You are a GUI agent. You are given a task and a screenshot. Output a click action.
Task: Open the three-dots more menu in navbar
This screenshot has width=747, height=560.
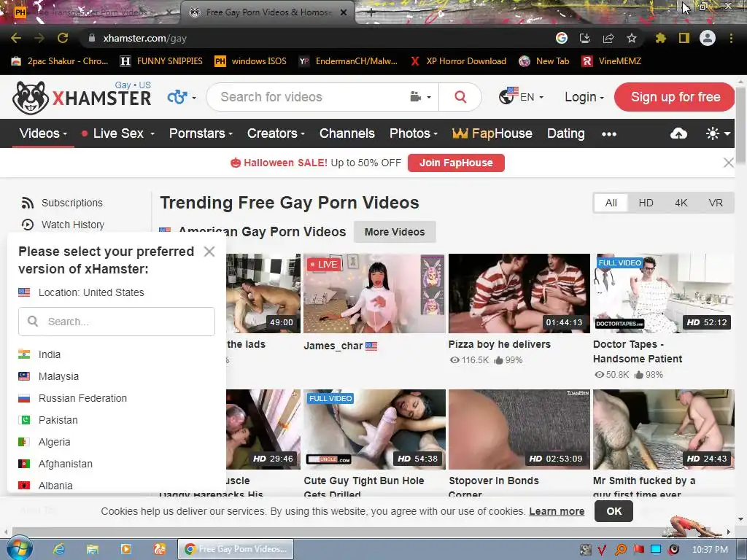[609, 134]
